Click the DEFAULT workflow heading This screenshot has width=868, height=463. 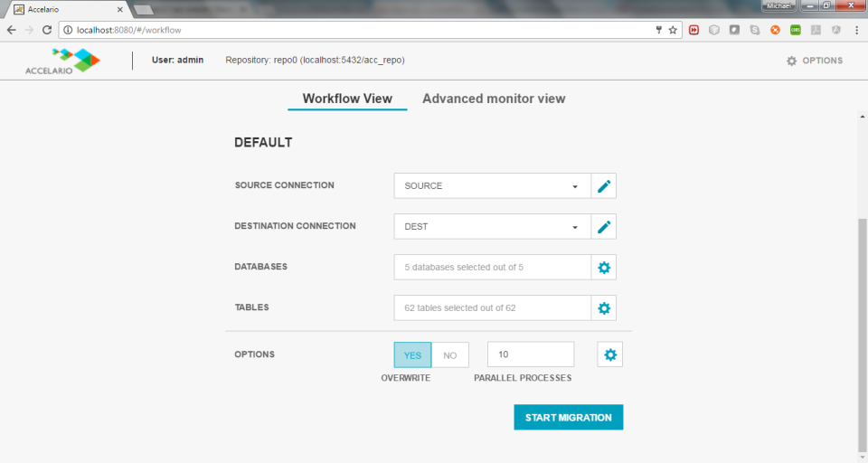[263, 142]
